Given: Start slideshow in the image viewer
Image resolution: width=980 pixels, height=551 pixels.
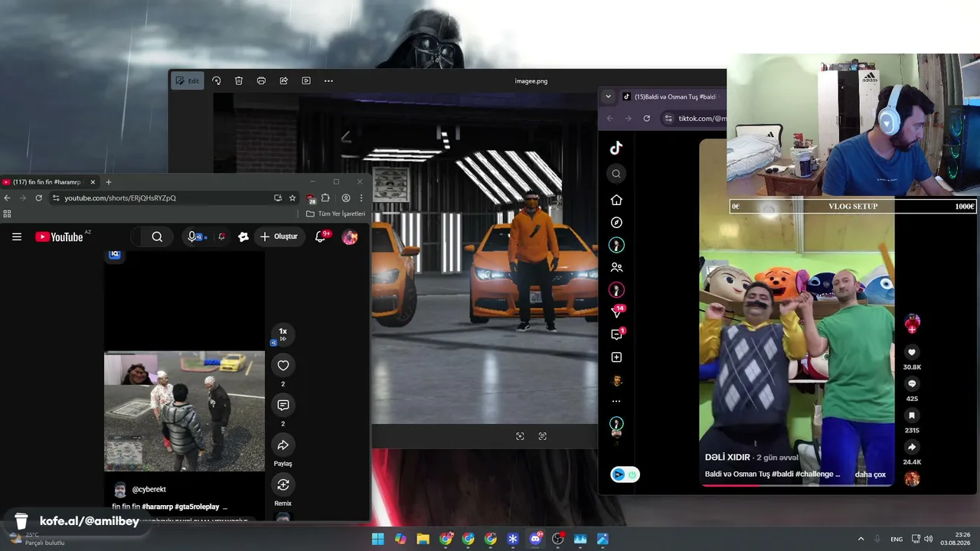Looking at the screenshot, I should [x=306, y=81].
